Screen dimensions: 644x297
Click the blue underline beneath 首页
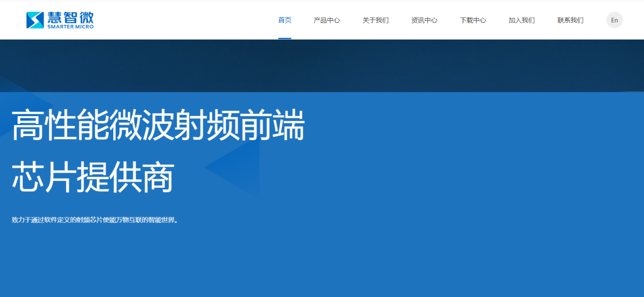(x=284, y=38)
